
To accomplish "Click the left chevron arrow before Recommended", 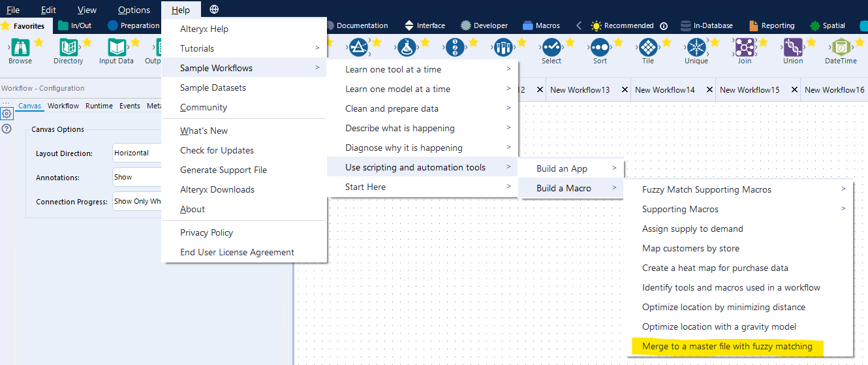I will coord(578,25).
